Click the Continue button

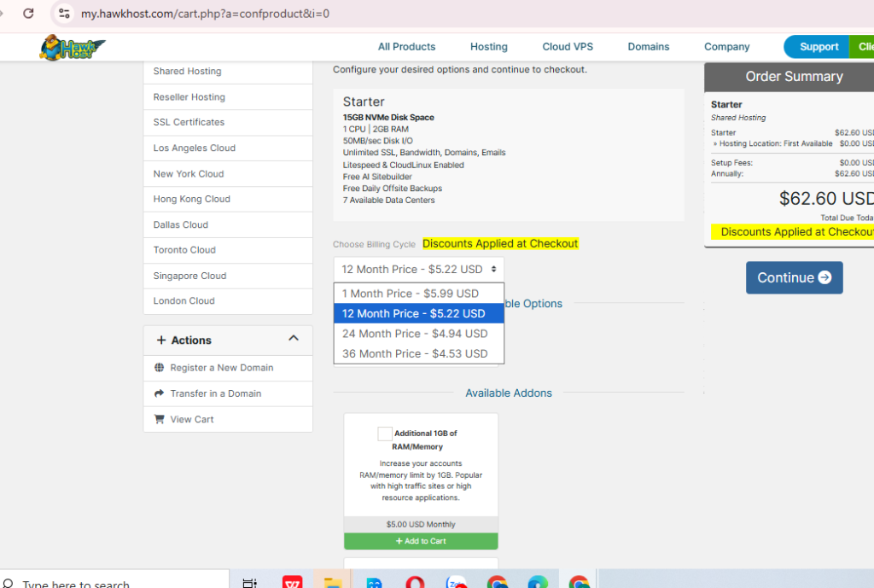pyautogui.click(x=794, y=277)
